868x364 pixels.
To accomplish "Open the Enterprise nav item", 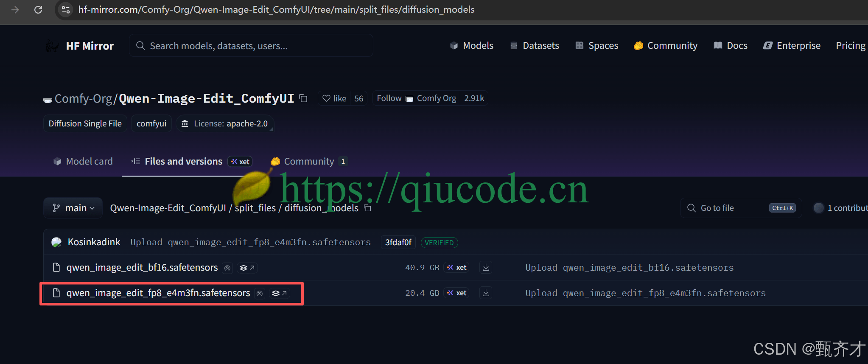I will [x=792, y=45].
